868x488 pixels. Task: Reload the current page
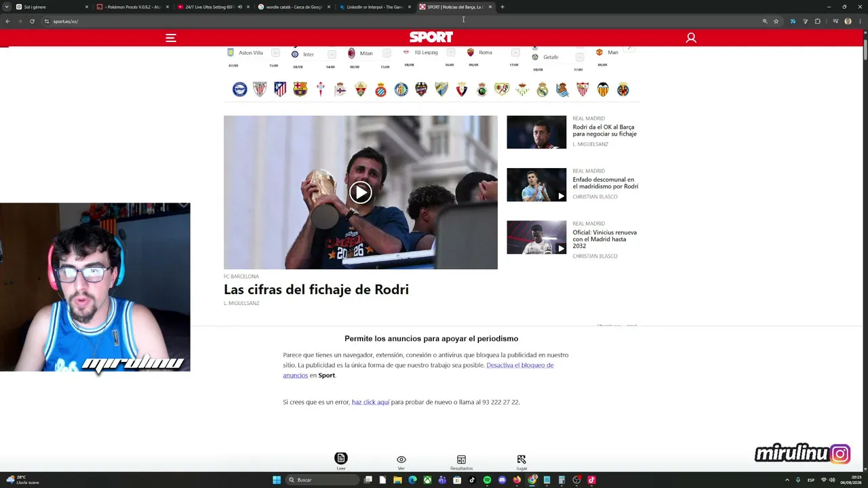[32, 21]
